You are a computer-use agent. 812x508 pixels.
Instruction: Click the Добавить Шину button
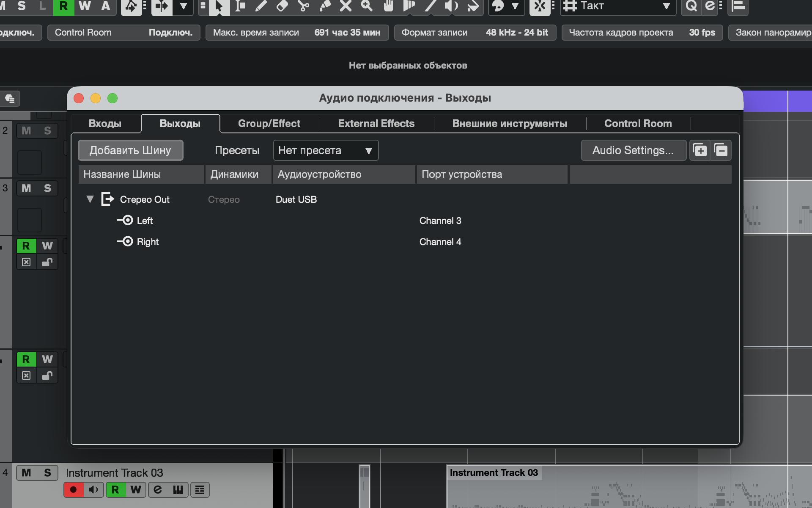pyautogui.click(x=130, y=150)
